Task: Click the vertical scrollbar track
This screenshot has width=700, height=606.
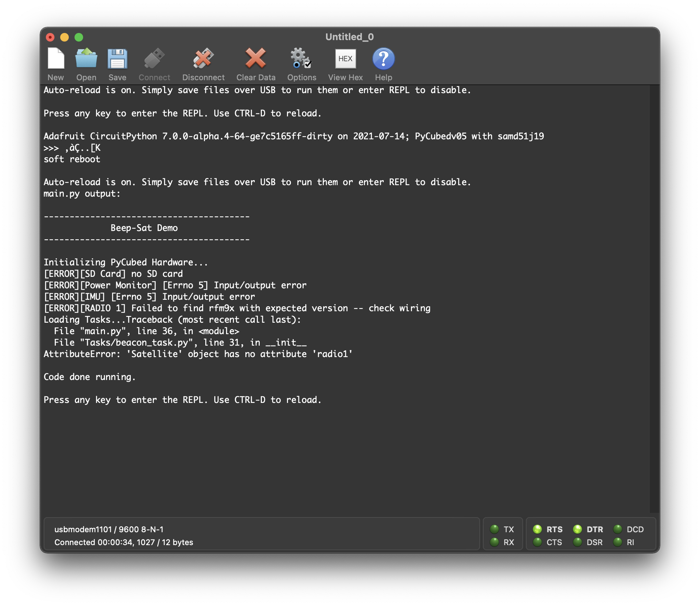Action: click(x=654, y=297)
